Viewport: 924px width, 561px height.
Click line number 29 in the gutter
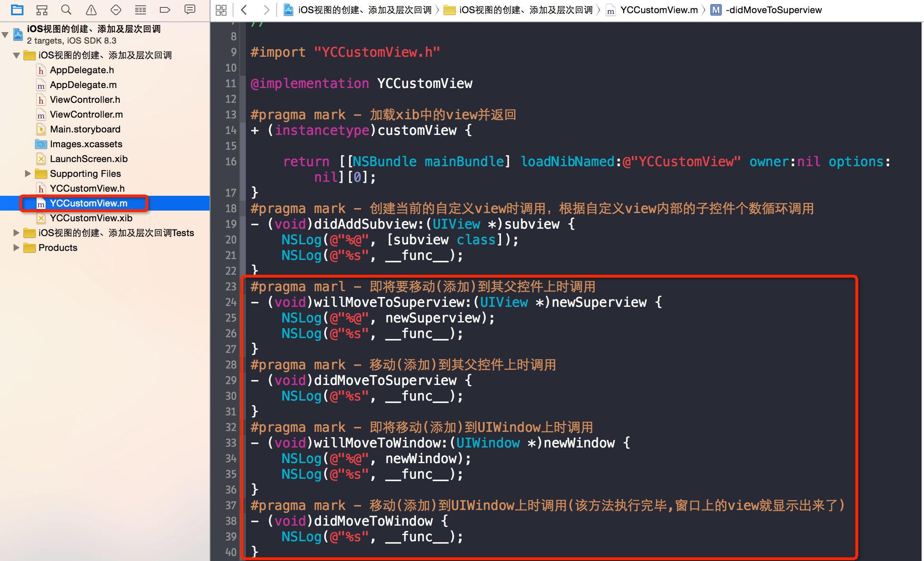click(231, 380)
